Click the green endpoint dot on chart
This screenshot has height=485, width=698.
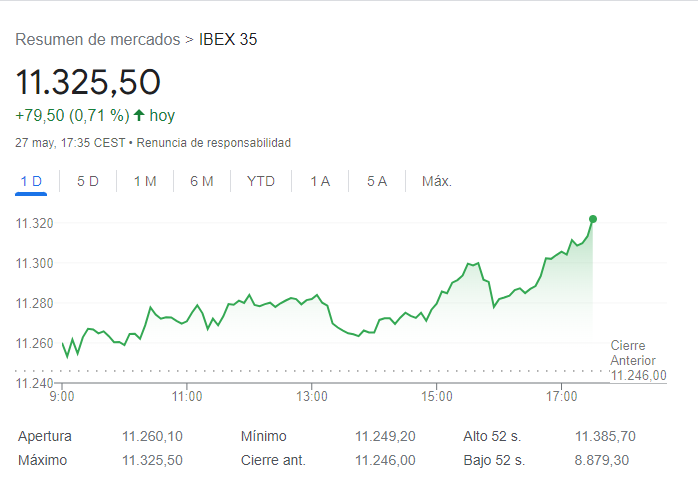593,219
